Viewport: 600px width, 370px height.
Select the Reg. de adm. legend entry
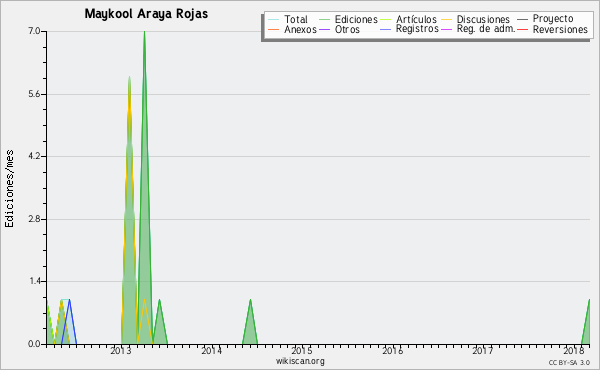tap(478, 29)
